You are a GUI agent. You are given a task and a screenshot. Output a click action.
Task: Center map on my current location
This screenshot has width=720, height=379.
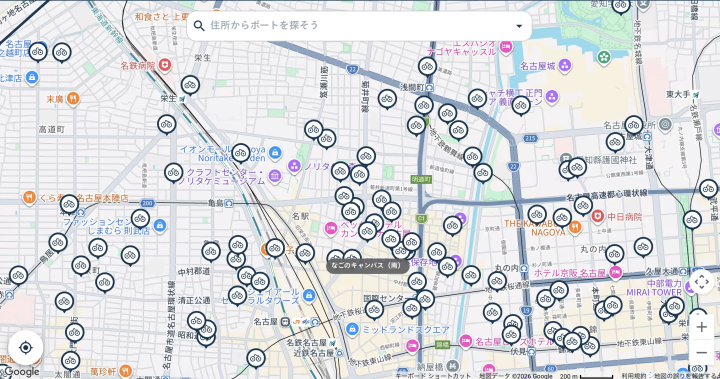point(26,348)
